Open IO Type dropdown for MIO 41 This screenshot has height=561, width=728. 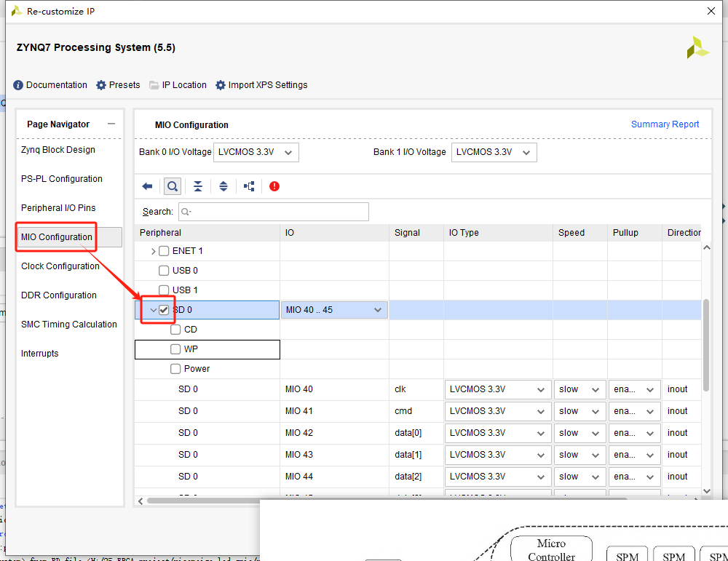pyautogui.click(x=498, y=411)
